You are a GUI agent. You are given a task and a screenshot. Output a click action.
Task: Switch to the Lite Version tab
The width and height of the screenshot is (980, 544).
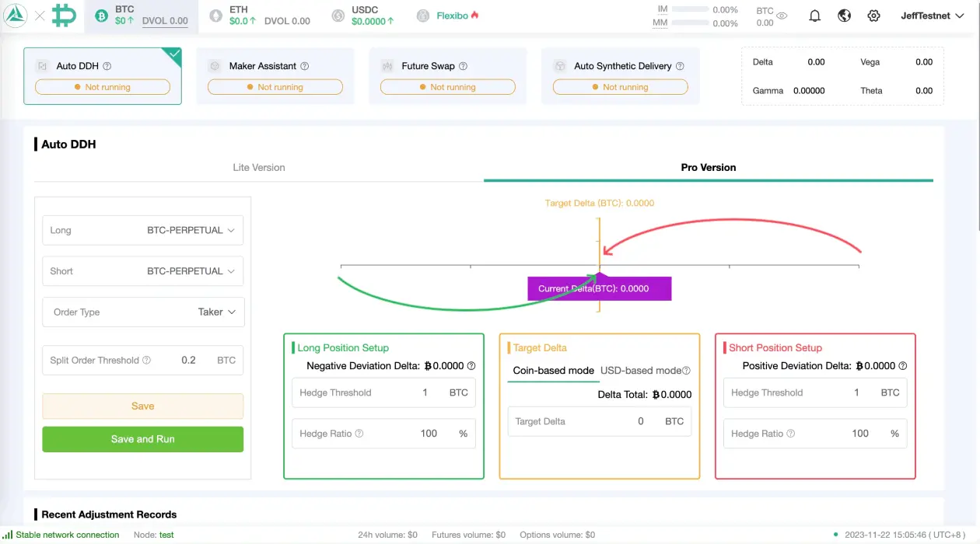pos(258,167)
